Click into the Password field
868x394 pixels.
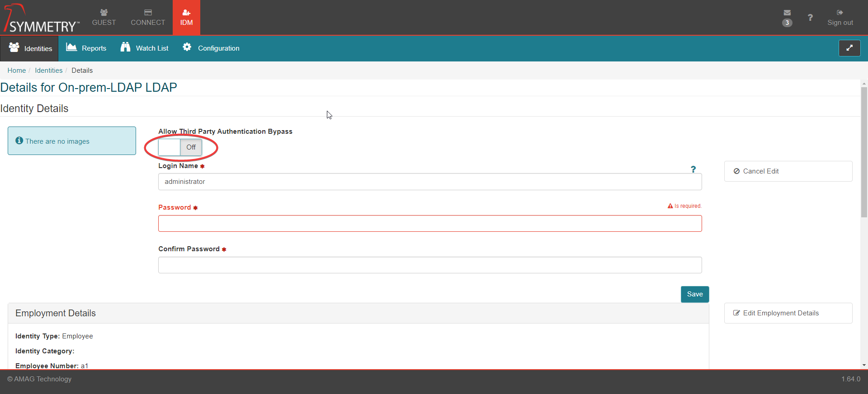tap(429, 224)
